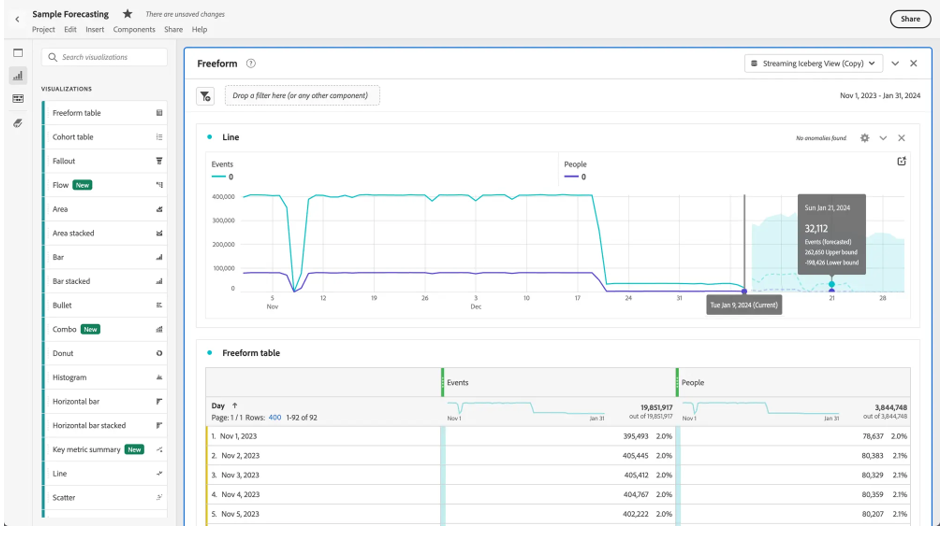
Task: Click the Events value 405,445
Action: (635, 456)
